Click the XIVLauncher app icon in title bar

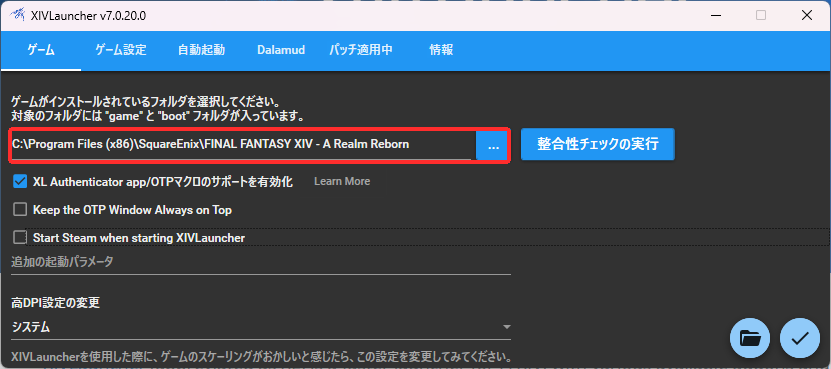17,15
